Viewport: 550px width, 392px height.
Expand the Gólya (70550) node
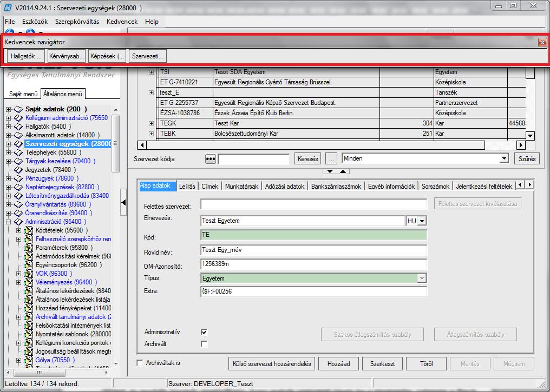coord(18,360)
